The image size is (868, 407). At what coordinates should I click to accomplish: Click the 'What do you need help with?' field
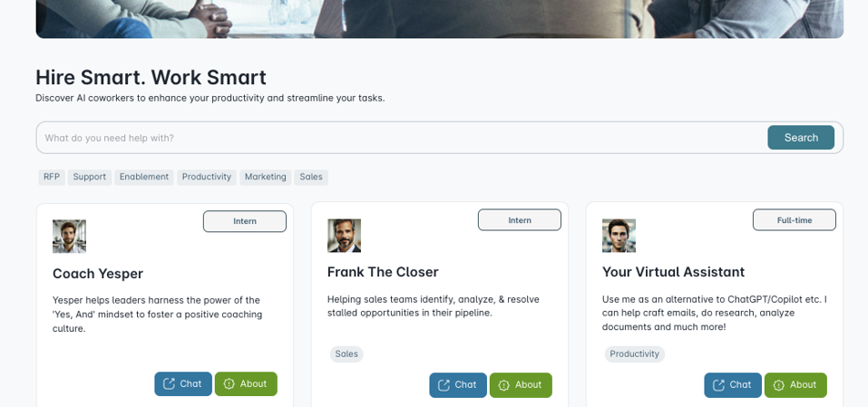399,138
